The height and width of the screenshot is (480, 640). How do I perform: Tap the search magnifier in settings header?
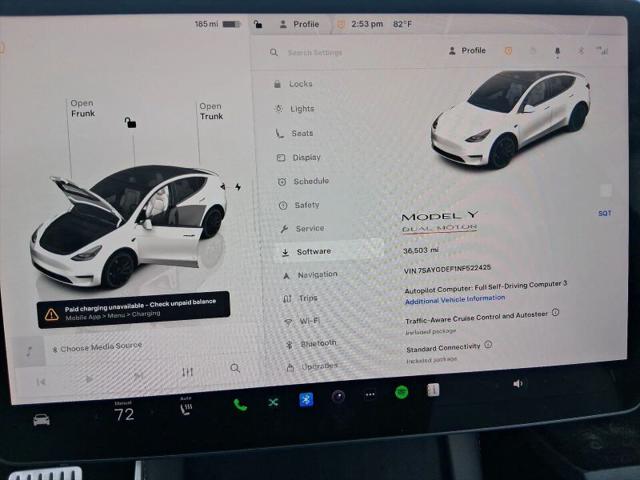click(x=274, y=52)
